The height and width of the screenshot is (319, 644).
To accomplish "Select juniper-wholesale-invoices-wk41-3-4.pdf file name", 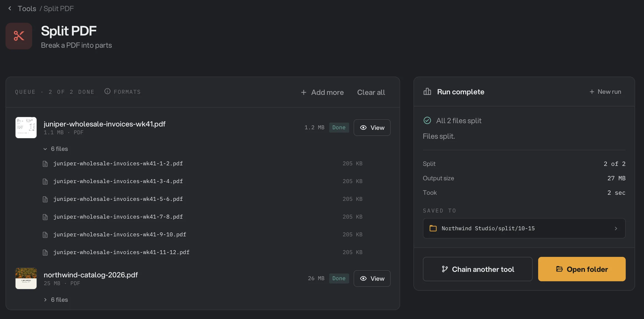I will [x=118, y=181].
